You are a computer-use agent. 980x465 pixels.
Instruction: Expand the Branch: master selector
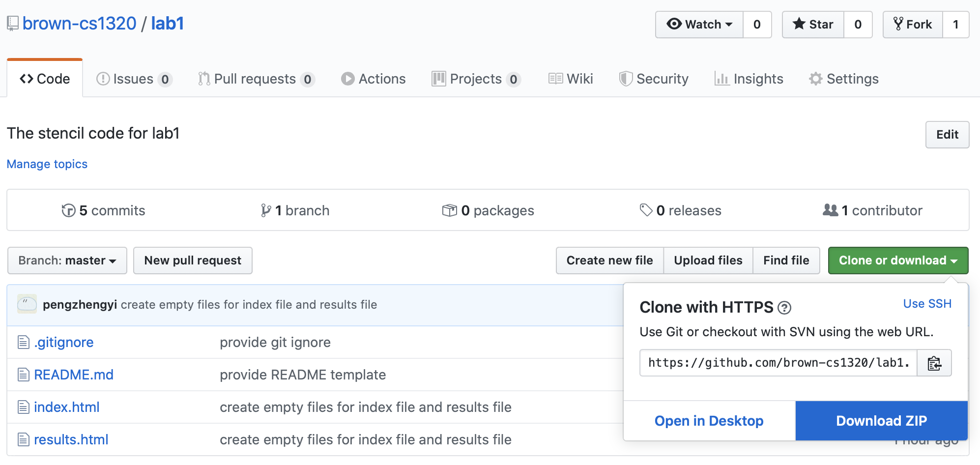[x=67, y=261]
